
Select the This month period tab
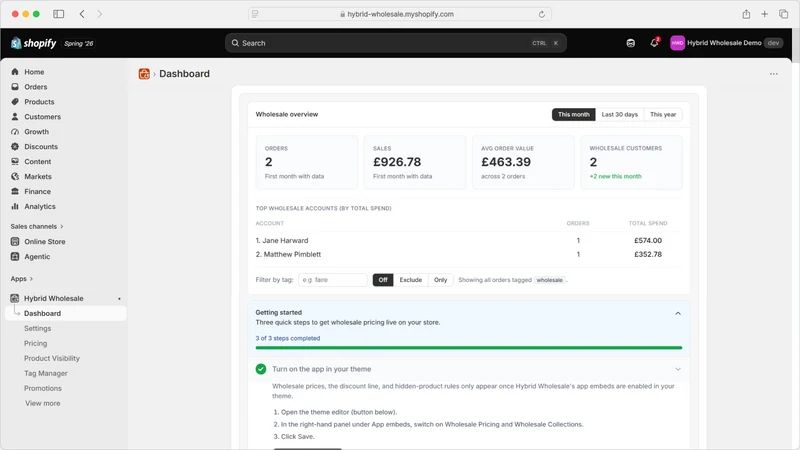pos(573,114)
